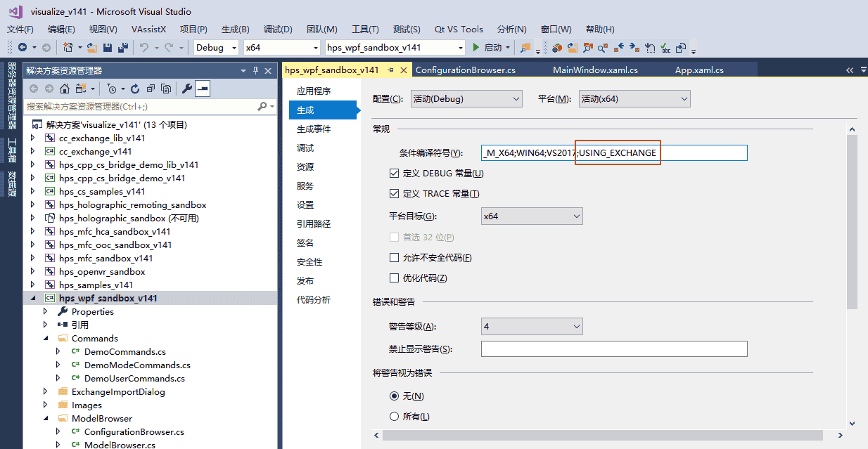Click the Preview Selected Items icon

pyautogui.click(x=203, y=89)
